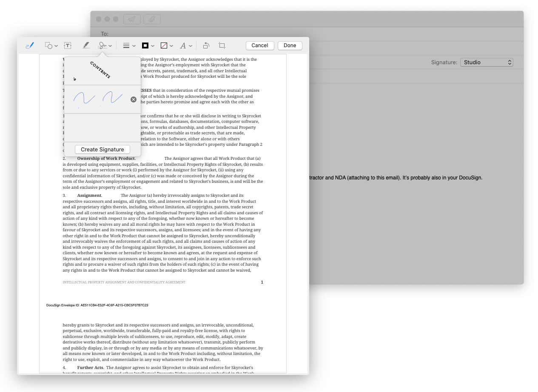
Task: Open the line Shape Style menu
Action: (x=129, y=45)
